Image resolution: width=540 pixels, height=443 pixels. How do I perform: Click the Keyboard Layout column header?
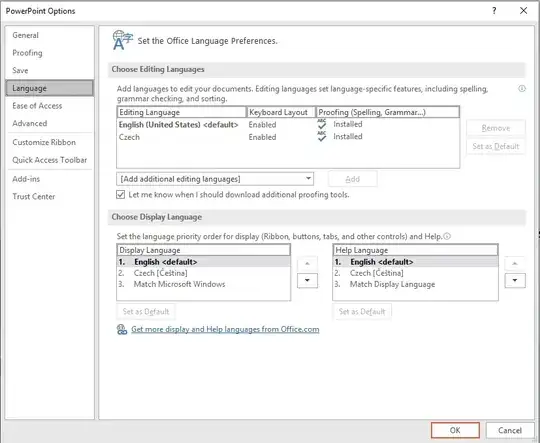pyautogui.click(x=281, y=112)
